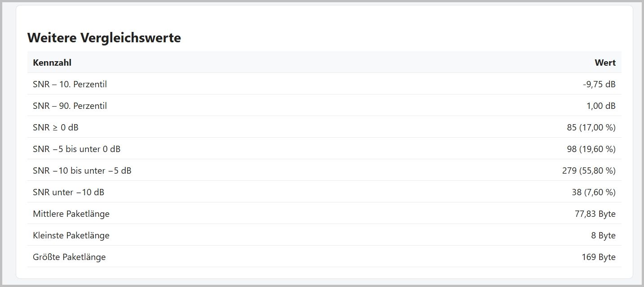Select the Mittlere Paketlänge row label

point(71,214)
